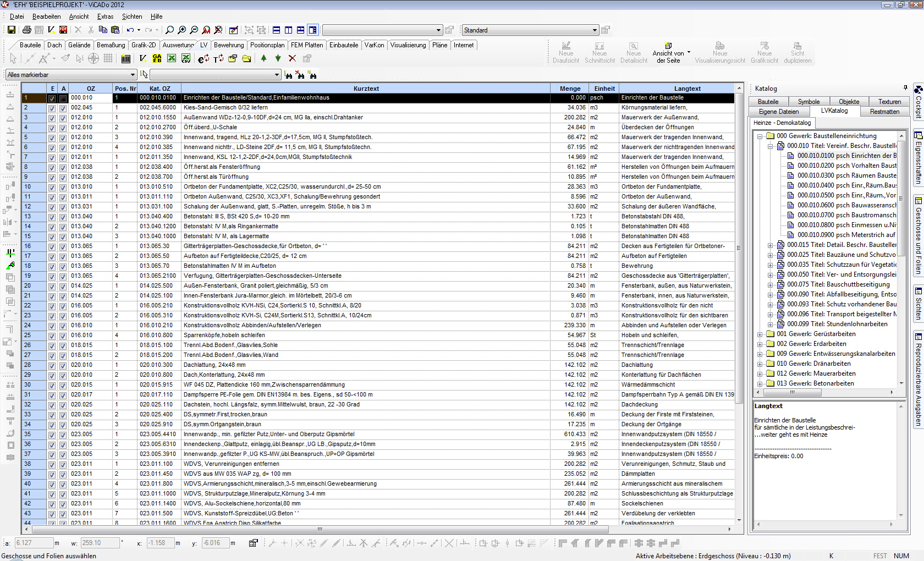924x561 pixels.
Task: Select the Symbole catalog tab
Action: click(809, 102)
